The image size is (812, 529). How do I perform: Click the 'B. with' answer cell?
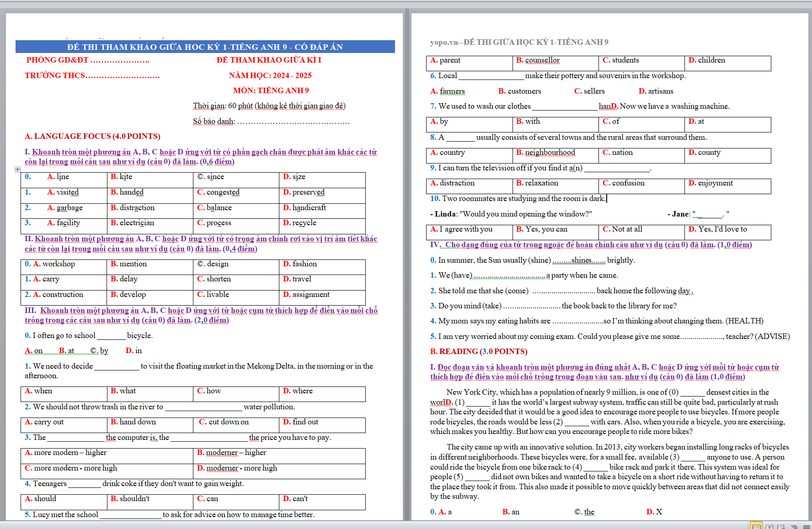[x=556, y=125]
